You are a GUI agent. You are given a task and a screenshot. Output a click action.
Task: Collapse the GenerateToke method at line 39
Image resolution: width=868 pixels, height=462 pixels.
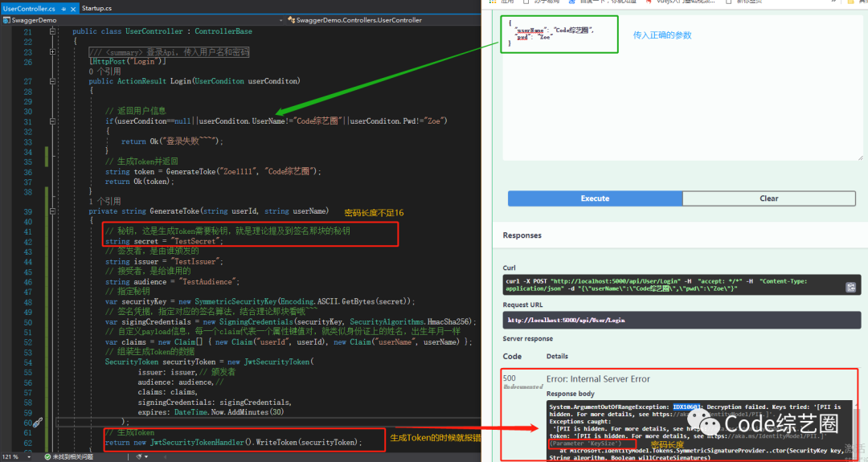click(x=53, y=211)
